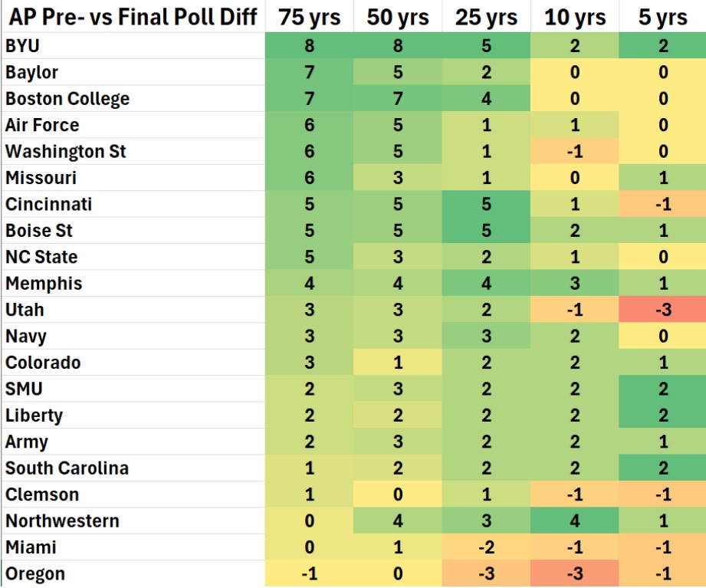Image resolution: width=706 pixels, height=588 pixels.
Task: Select Baylor's 75 yrs cell
Action: pos(310,72)
